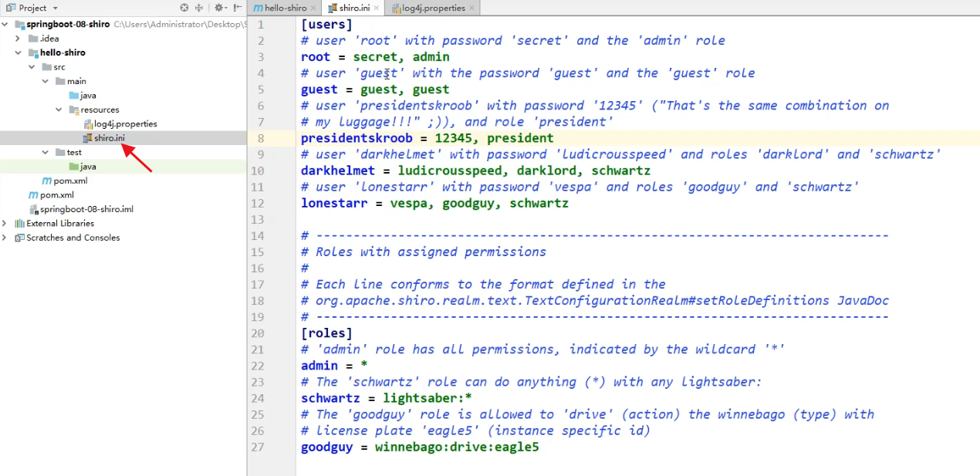The height and width of the screenshot is (476, 980).
Task: Close the hello-shiro tab
Action: click(x=314, y=8)
